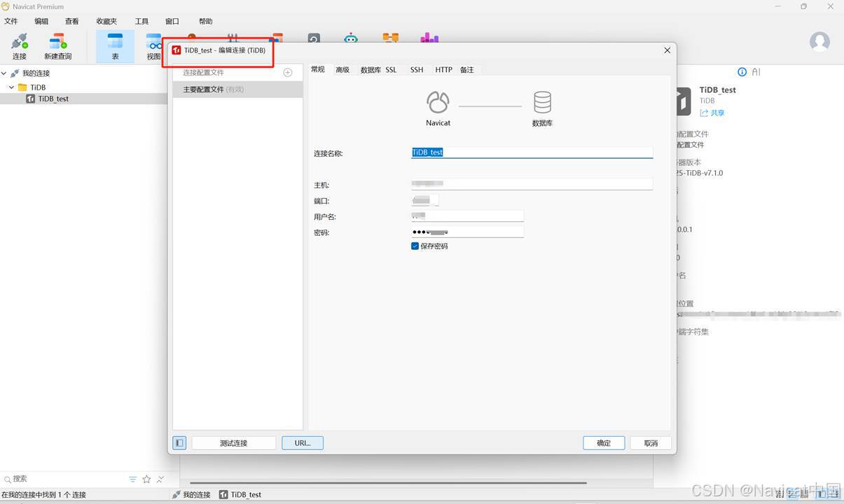844x504 pixels.
Task: Click the 连接配置文件 header label
Action: 203,73
